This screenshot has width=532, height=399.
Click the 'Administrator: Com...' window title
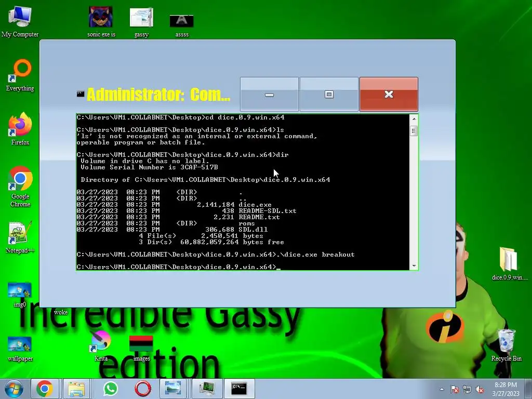point(159,95)
